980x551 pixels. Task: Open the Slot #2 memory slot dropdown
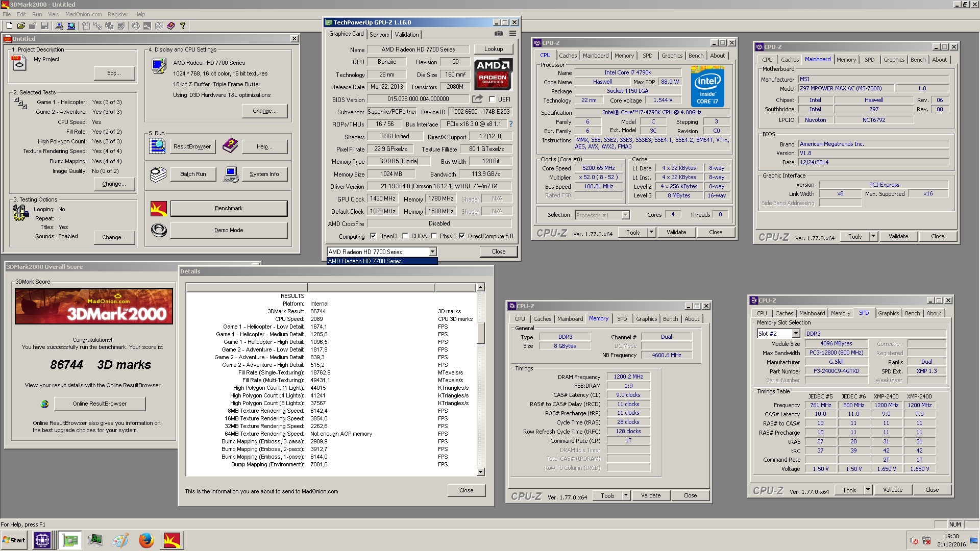point(796,334)
